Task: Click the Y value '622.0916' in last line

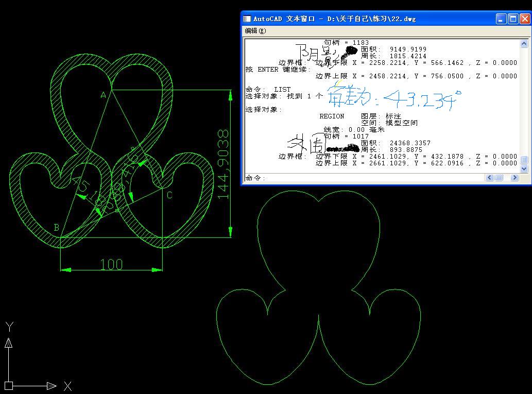Action: (x=447, y=163)
